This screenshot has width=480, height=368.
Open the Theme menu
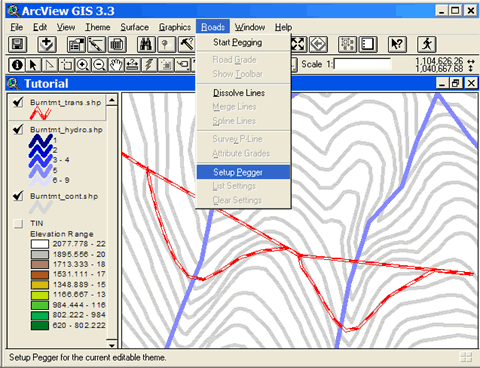click(97, 27)
